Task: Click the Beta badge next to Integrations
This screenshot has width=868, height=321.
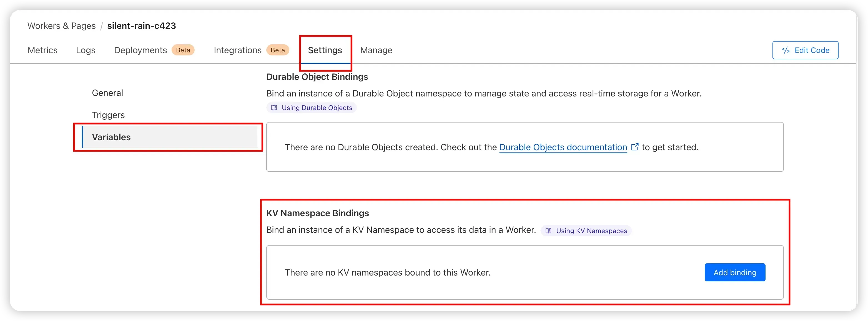Action: click(278, 50)
